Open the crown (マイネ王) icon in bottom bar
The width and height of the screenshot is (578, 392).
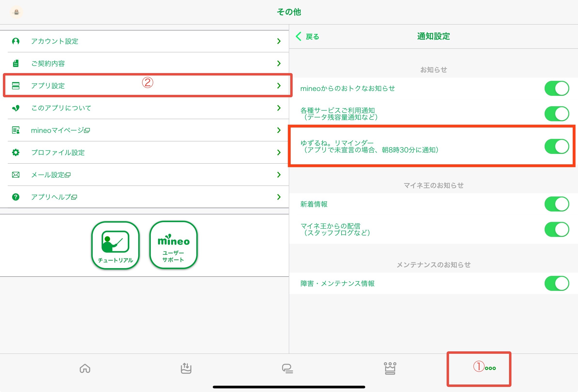(x=390, y=368)
